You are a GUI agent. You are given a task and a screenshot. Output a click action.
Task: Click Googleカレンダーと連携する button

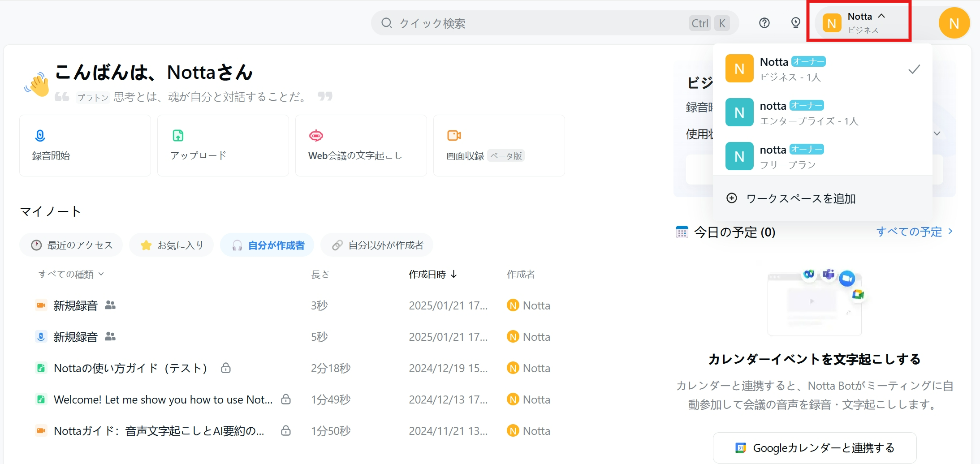[x=814, y=447]
